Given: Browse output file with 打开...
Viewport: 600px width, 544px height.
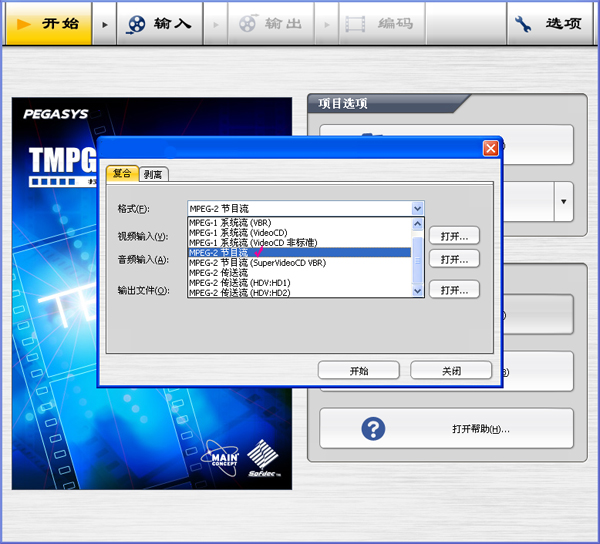Looking at the screenshot, I should click(454, 290).
